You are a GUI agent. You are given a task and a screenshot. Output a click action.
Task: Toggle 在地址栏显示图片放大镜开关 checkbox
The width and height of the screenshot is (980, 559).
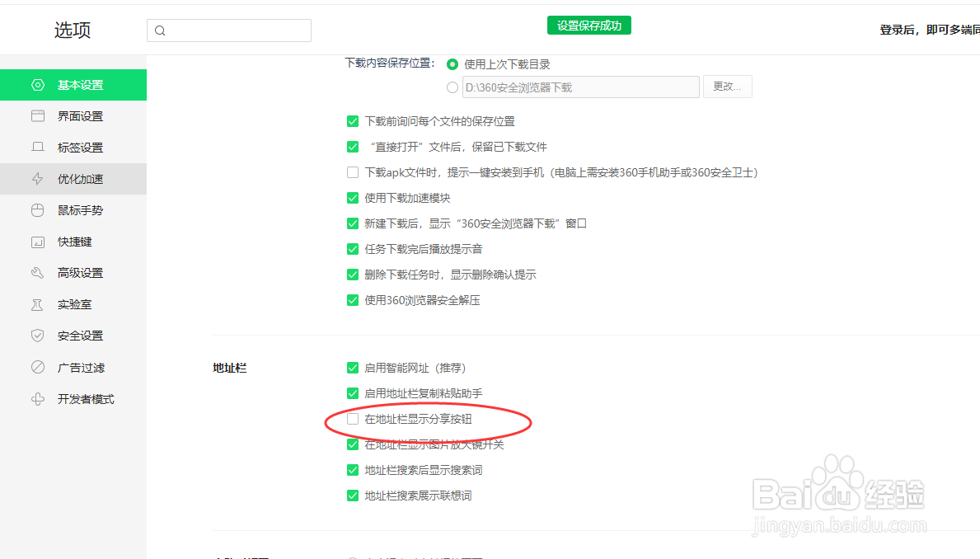[x=353, y=444]
